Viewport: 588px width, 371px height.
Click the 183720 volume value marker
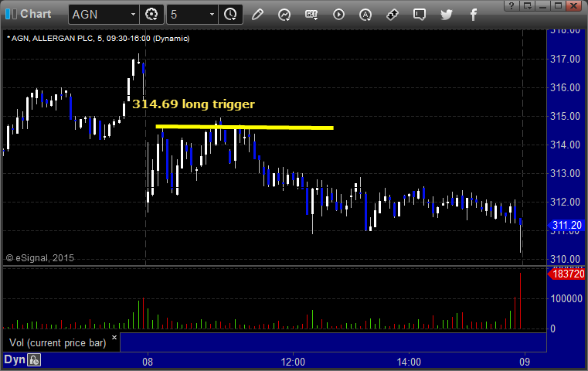[x=566, y=274]
